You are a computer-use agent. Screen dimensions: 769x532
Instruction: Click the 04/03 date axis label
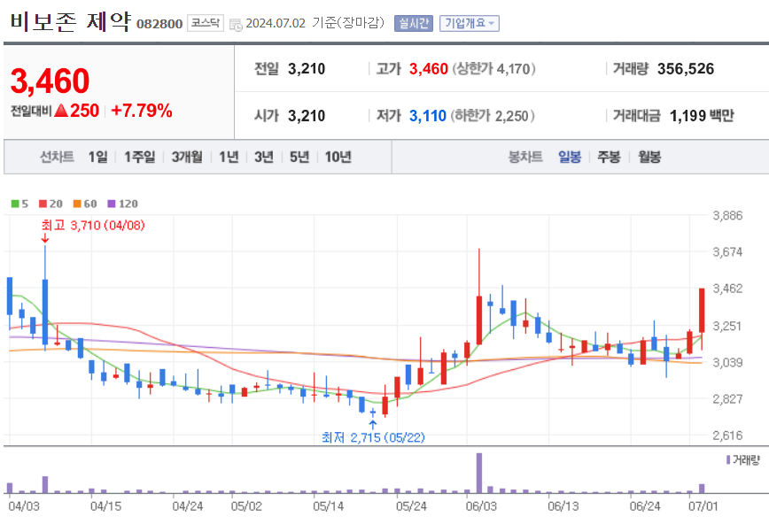tap(24, 506)
